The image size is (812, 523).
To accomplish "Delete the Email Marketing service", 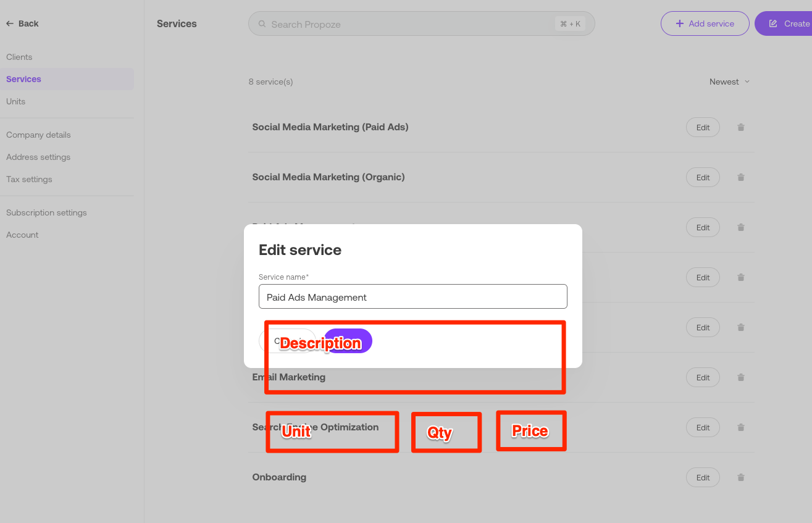I will tap(741, 377).
